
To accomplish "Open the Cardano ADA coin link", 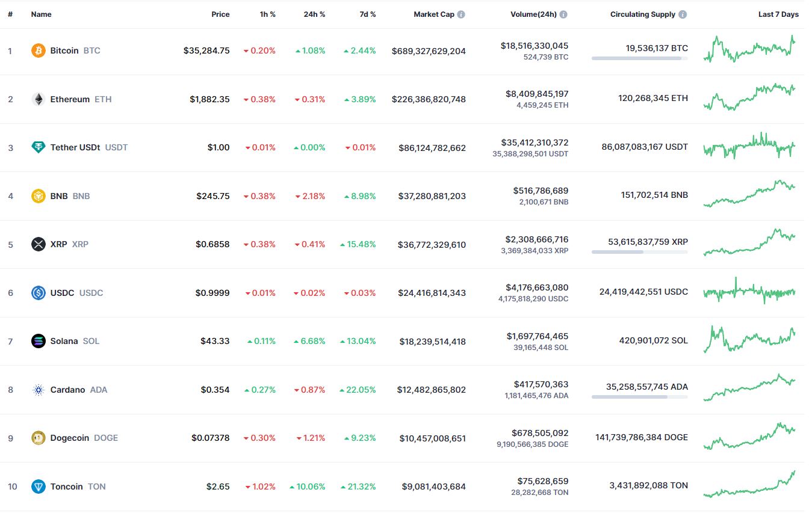I will 68,390.
